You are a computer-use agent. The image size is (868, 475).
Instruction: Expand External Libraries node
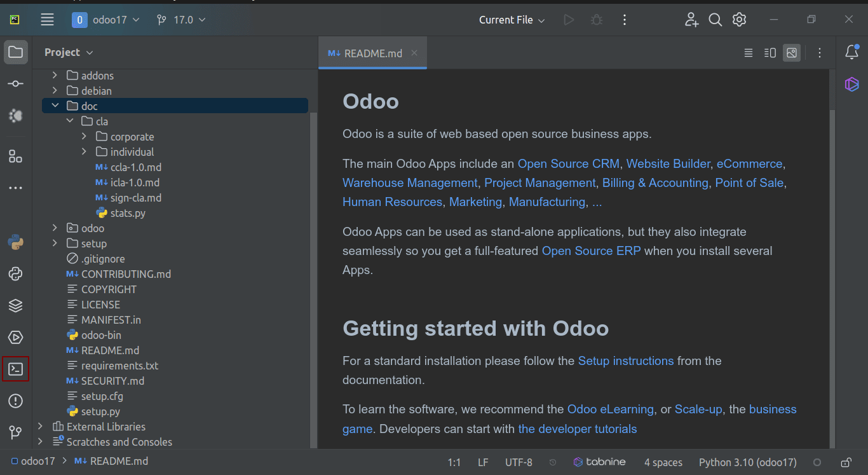click(x=40, y=426)
